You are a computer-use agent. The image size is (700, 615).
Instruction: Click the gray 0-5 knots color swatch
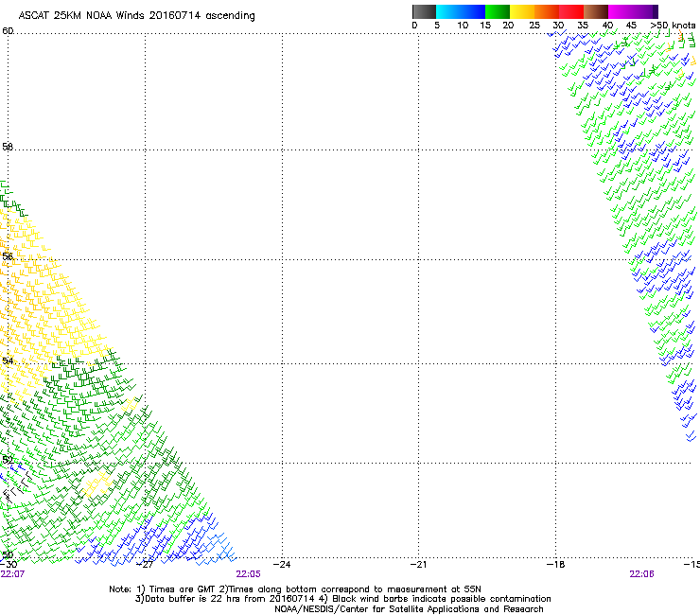424,11
